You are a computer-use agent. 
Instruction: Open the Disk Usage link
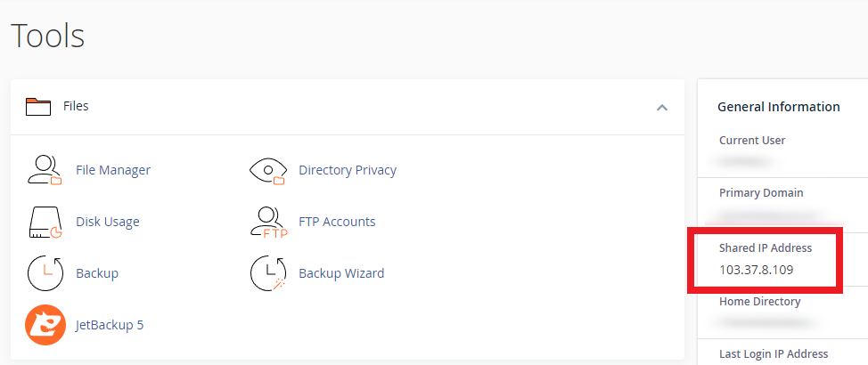coord(108,222)
